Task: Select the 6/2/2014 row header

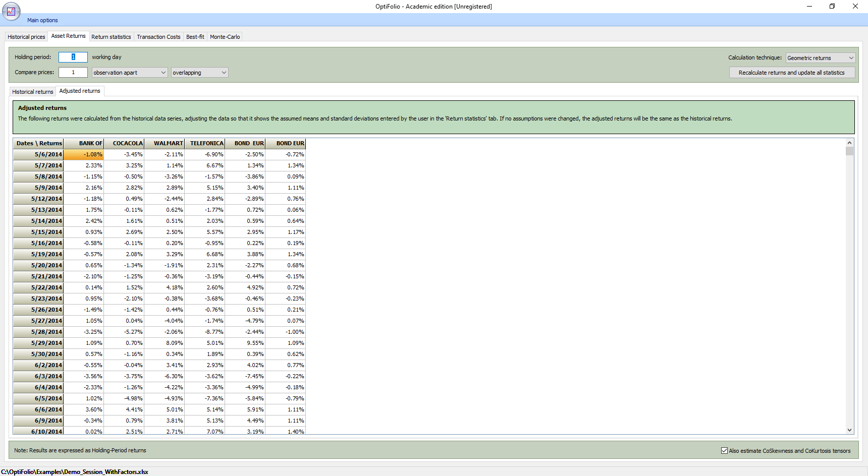Action: click(x=38, y=365)
